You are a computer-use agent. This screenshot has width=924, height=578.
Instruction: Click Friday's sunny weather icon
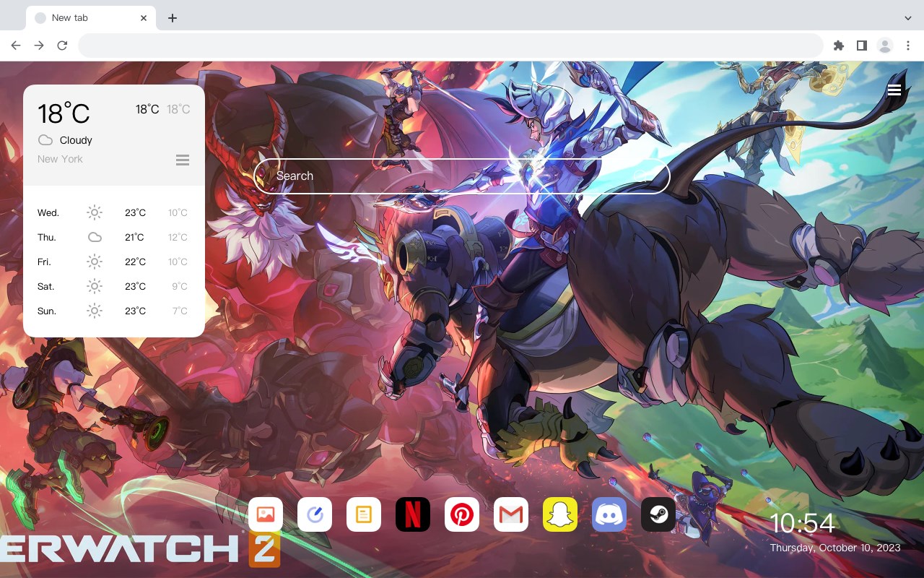click(95, 262)
